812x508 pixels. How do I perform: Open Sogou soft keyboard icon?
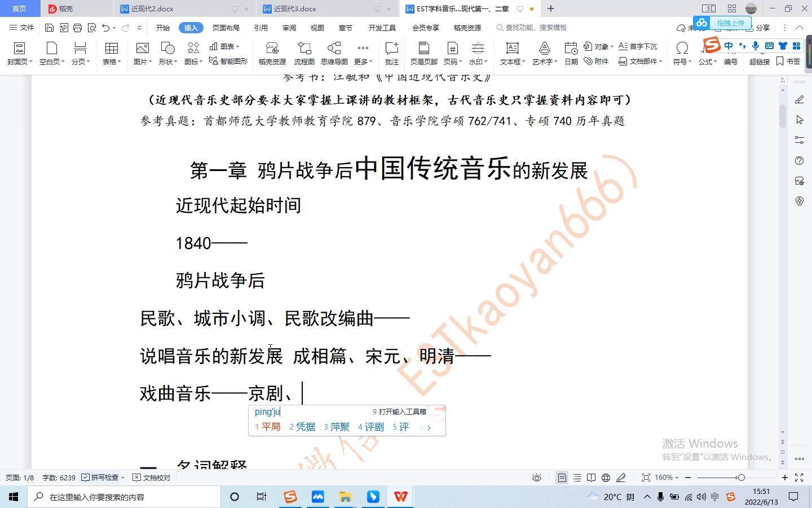point(769,46)
